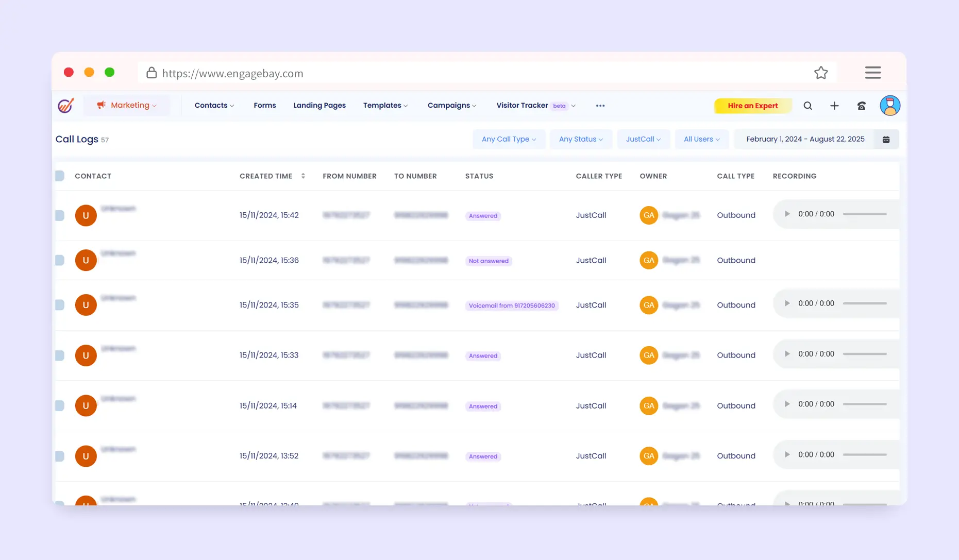Expand the Any Call Type filter
Image resolution: width=959 pixels, height=560 pixels.
click(509, 139)
